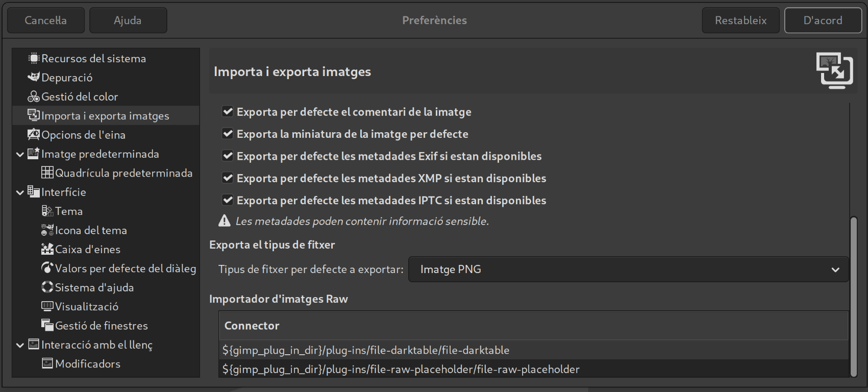This screenshot has height=392, width=868.
Task: Open the Visualització preferences page
Action: (x=86, y=307)
